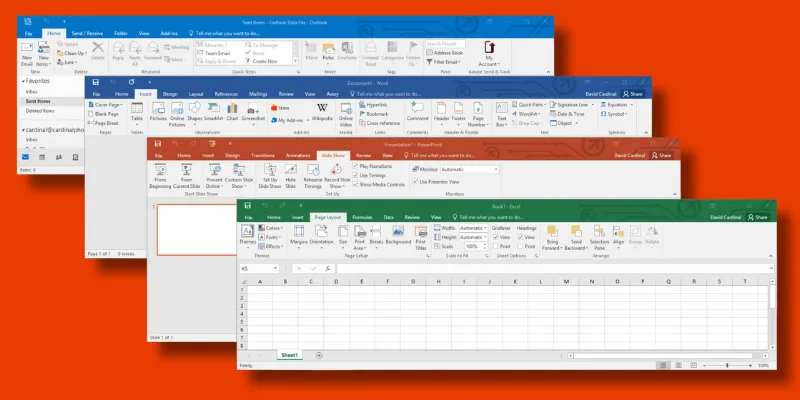Collapse Favorites section in Outlook

(23, 81)
